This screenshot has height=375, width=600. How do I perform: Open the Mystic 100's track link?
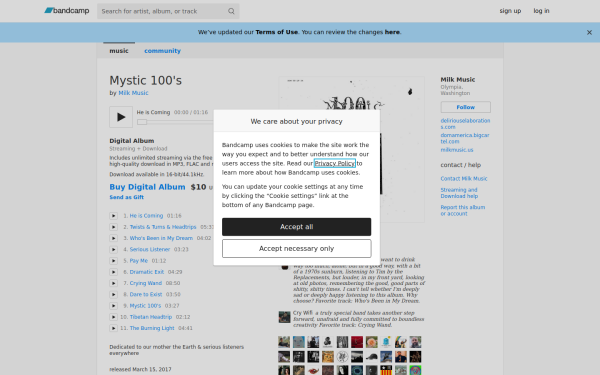[145, 306]
